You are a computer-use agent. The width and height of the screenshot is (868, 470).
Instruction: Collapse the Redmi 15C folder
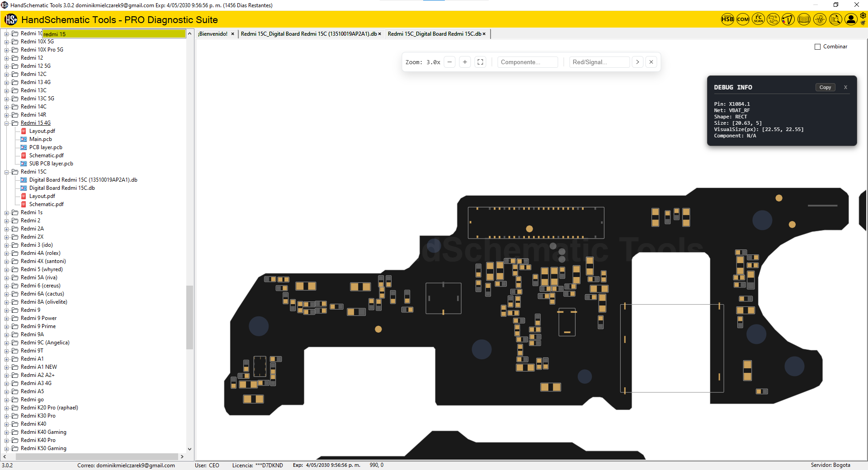pyautogui.click(x=7, y=172)
